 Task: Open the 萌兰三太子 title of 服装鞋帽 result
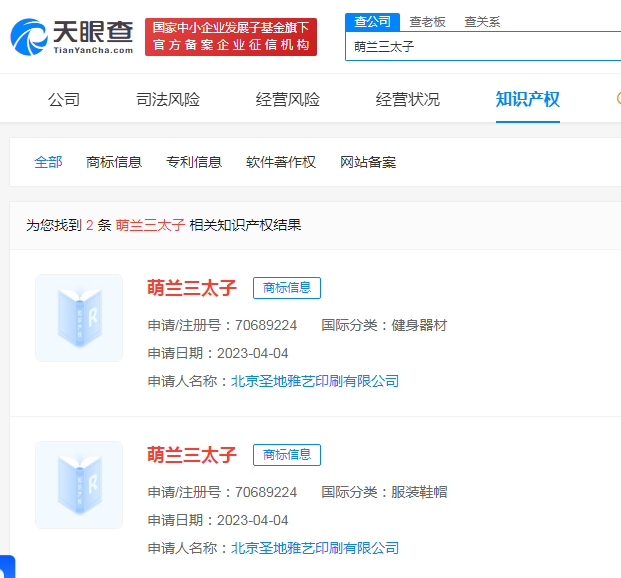192,455
